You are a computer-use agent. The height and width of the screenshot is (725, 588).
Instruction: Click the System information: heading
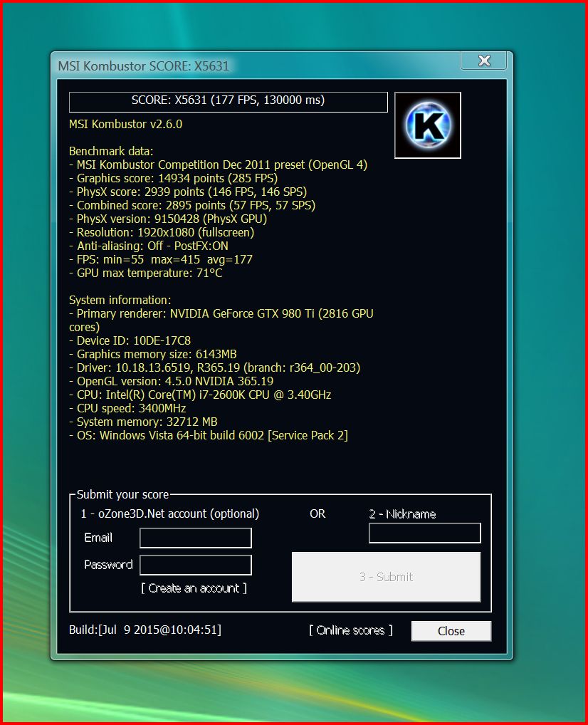coord(120,300)
